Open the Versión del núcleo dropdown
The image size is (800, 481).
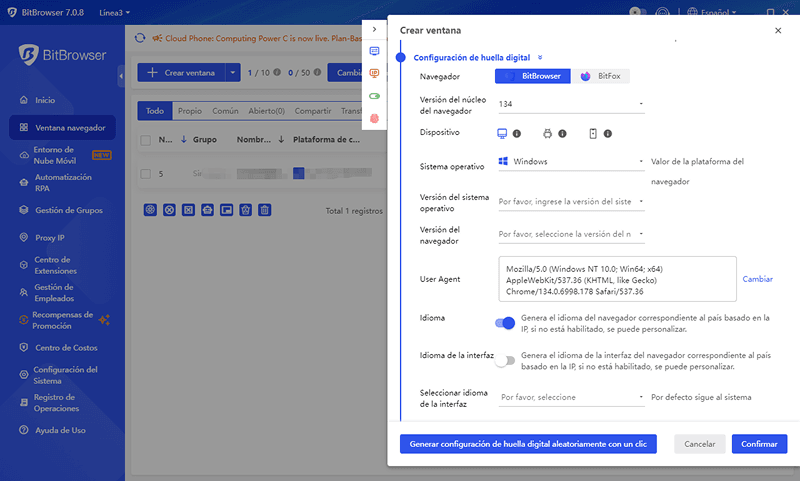pyautogui.click(x=571, y=104)
